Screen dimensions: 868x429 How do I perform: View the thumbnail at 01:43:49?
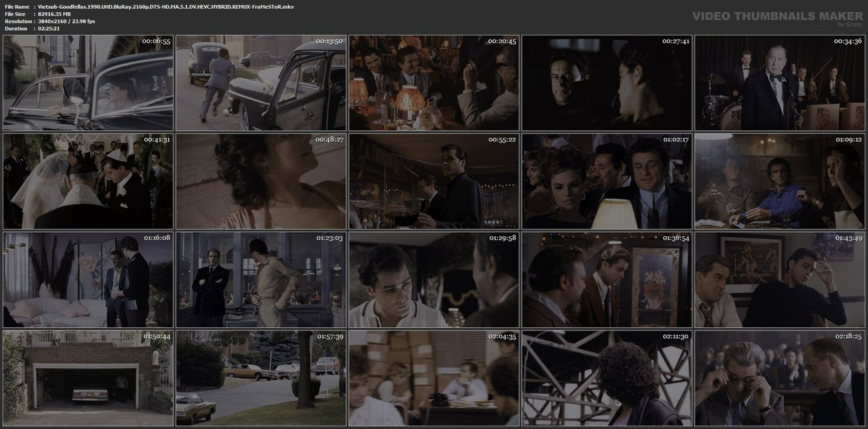coord(780,280)
